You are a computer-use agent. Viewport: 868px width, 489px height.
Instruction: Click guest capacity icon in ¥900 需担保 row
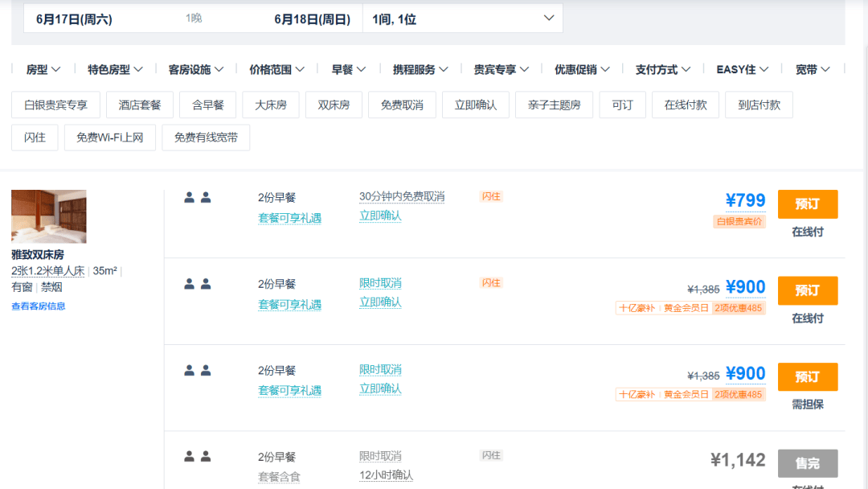coord(198,370)
